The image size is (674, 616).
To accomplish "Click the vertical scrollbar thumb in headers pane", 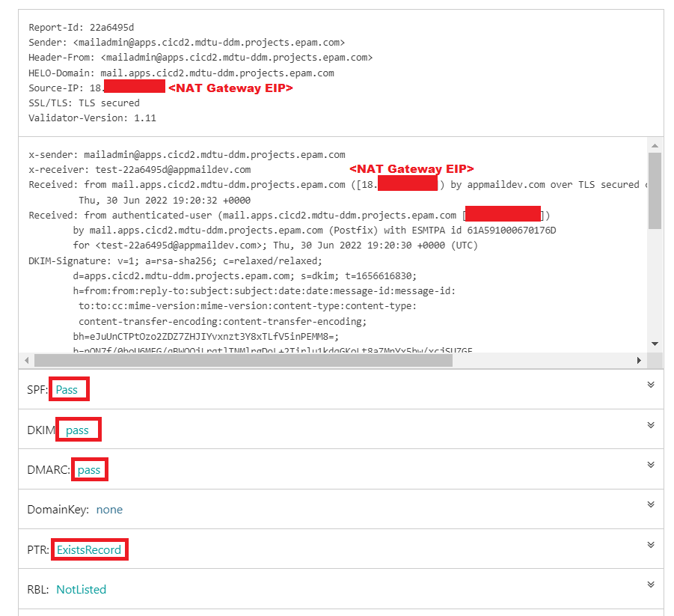I will click(x=655, y=190).
